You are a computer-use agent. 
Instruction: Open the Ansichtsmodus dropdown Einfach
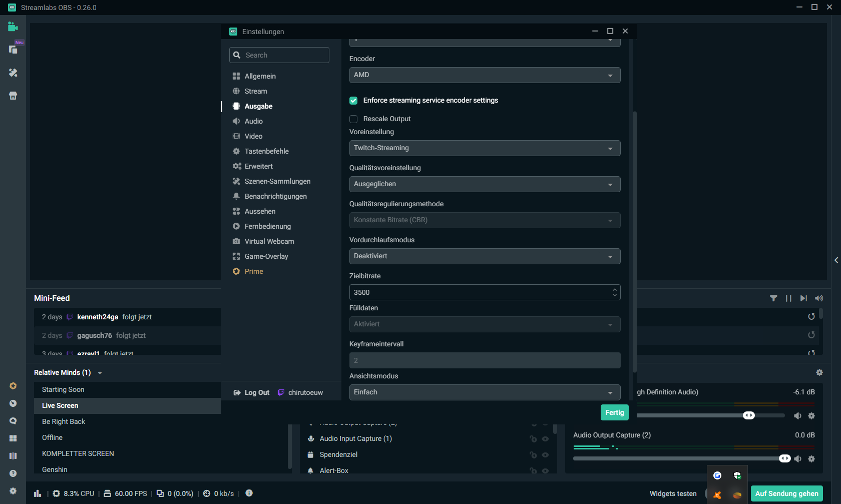coord(485,392)
